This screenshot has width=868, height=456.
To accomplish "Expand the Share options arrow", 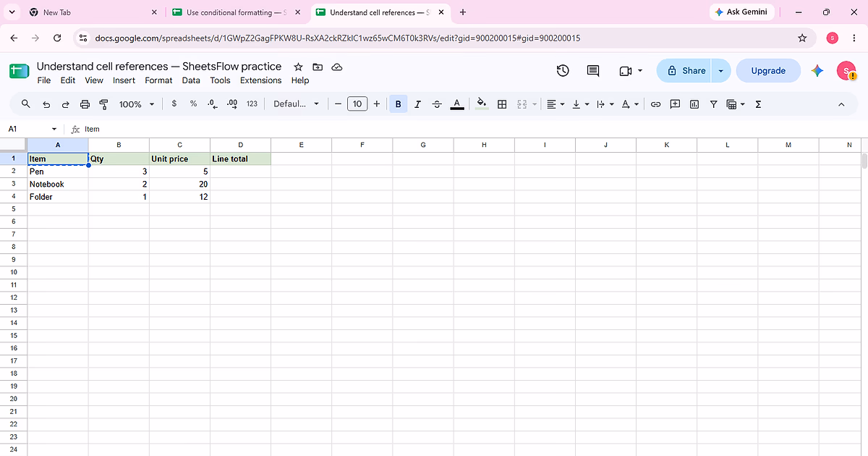I will click(720, 70).
